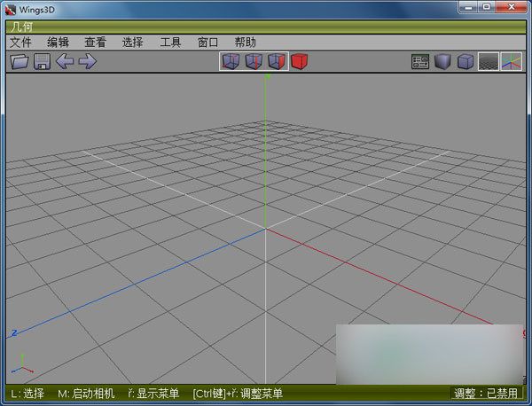The image size is (532, 406).
Task: Click the Undo left arrow icon
Action: 65,61
